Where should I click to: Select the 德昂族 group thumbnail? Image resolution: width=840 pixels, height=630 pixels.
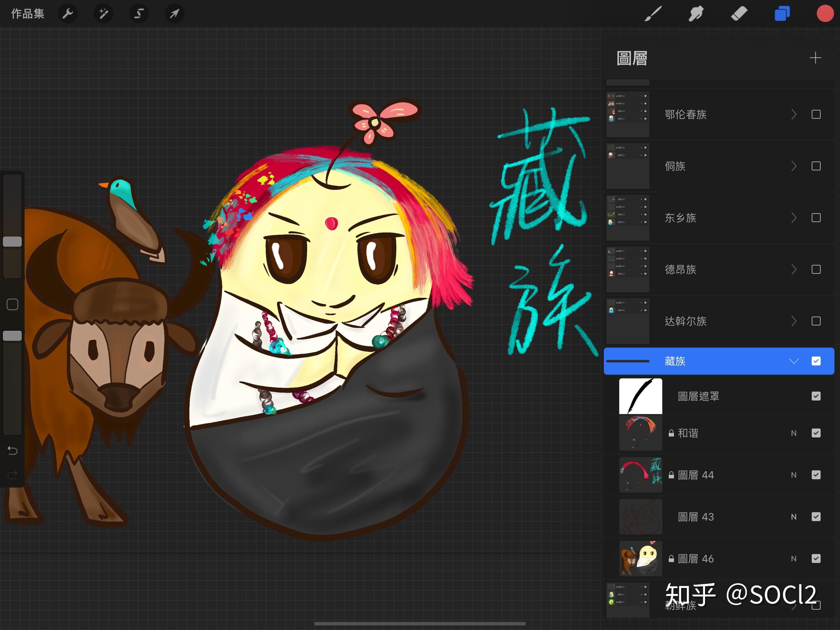coord(628,269)
